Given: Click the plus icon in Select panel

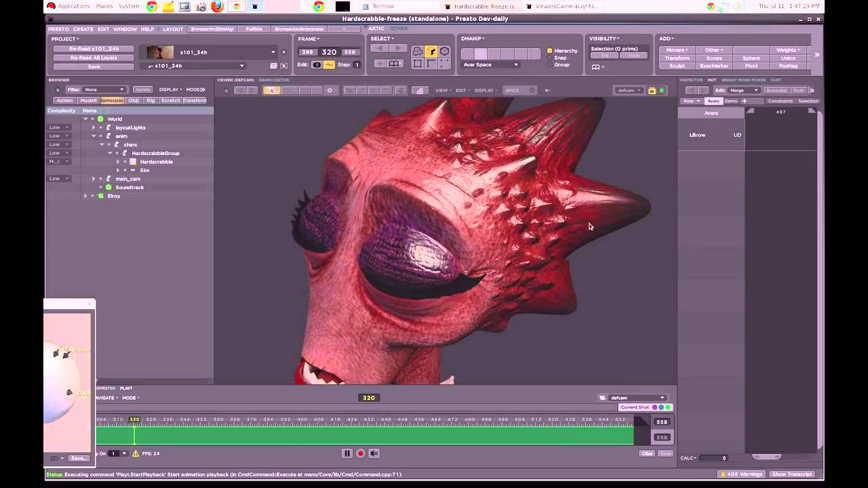Looking at the screenshot, I should (x=380, y=64).
